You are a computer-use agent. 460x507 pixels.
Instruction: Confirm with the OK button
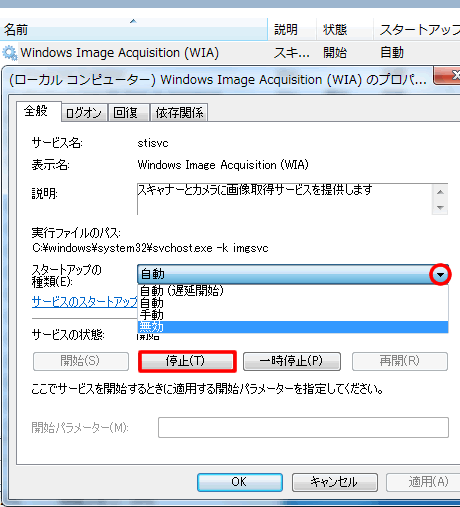click(240, 482)
